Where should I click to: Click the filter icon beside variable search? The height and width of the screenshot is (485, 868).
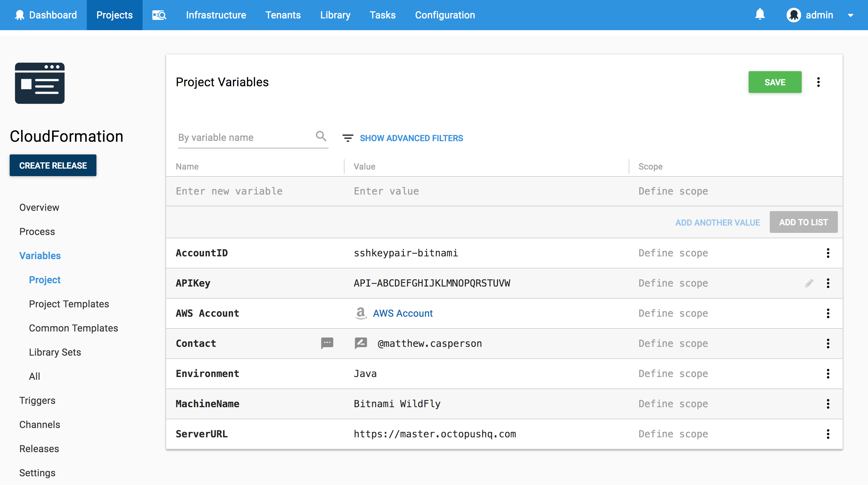(x=348, y=138)
